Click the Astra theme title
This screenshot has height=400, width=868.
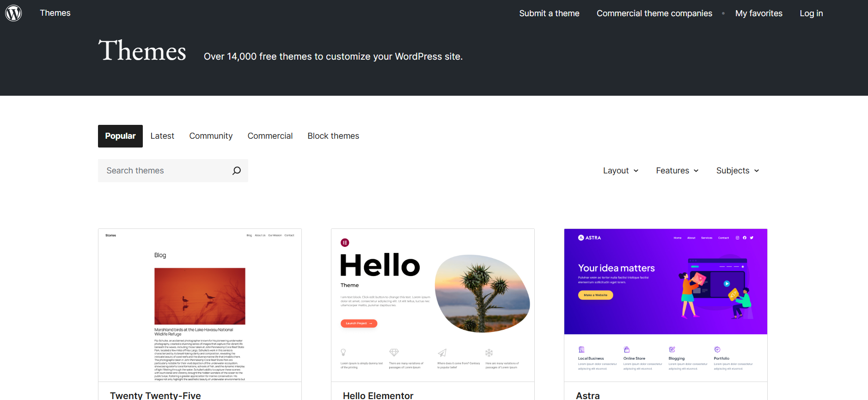[x=588, y=395]
